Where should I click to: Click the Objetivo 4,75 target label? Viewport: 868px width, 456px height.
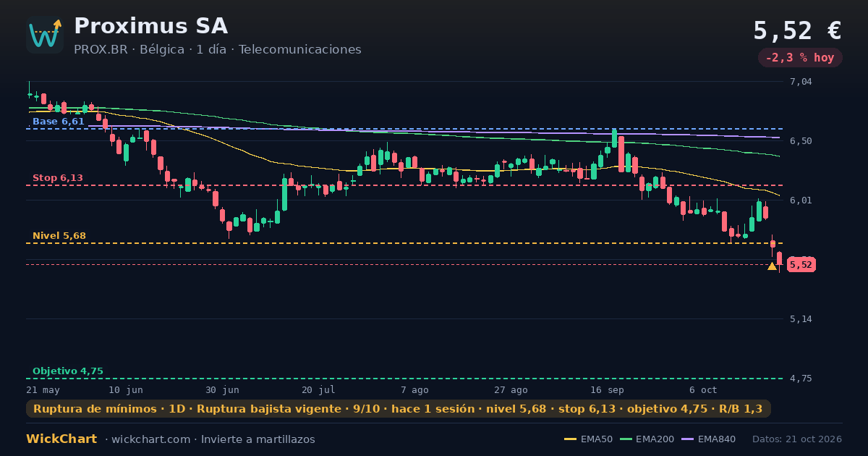pos(68,371)
